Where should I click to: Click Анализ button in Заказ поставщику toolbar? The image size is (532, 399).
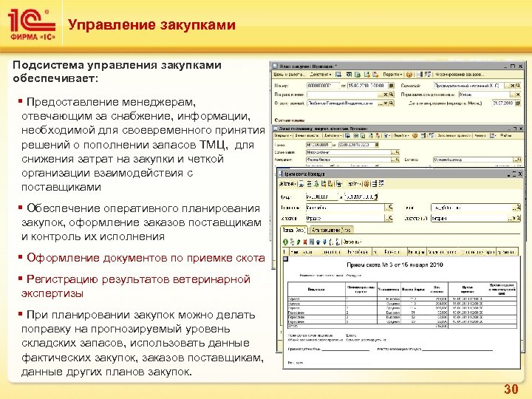point(480,135)
